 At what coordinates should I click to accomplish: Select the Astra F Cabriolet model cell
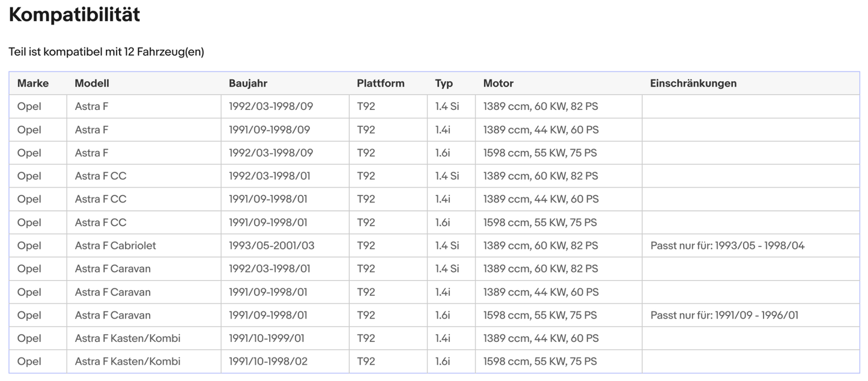pyautogui.click(x=115, y=246)
